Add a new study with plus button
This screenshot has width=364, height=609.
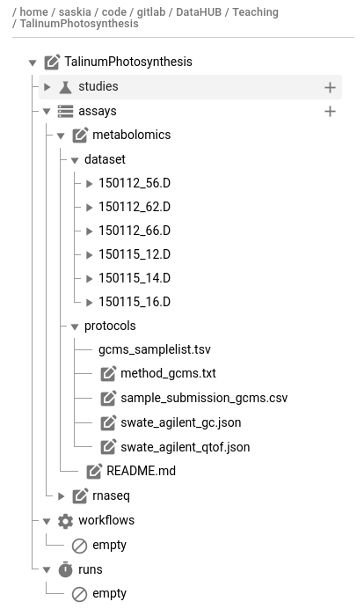click(330, 87)
